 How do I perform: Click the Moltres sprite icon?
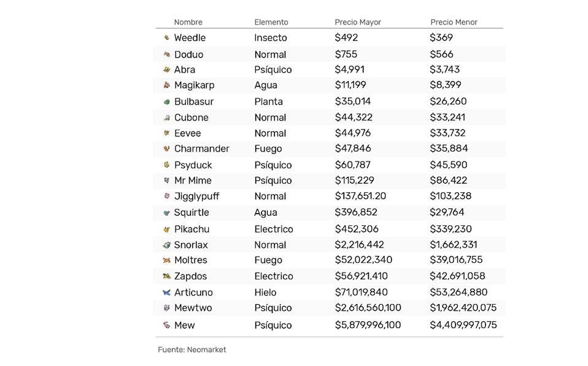tap(166, 260)
